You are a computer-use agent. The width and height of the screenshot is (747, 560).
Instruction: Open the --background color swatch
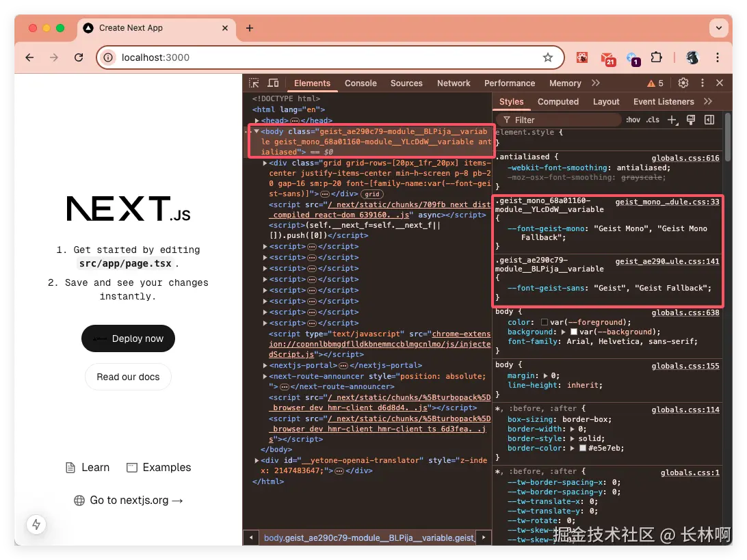[x=573, y=332]
